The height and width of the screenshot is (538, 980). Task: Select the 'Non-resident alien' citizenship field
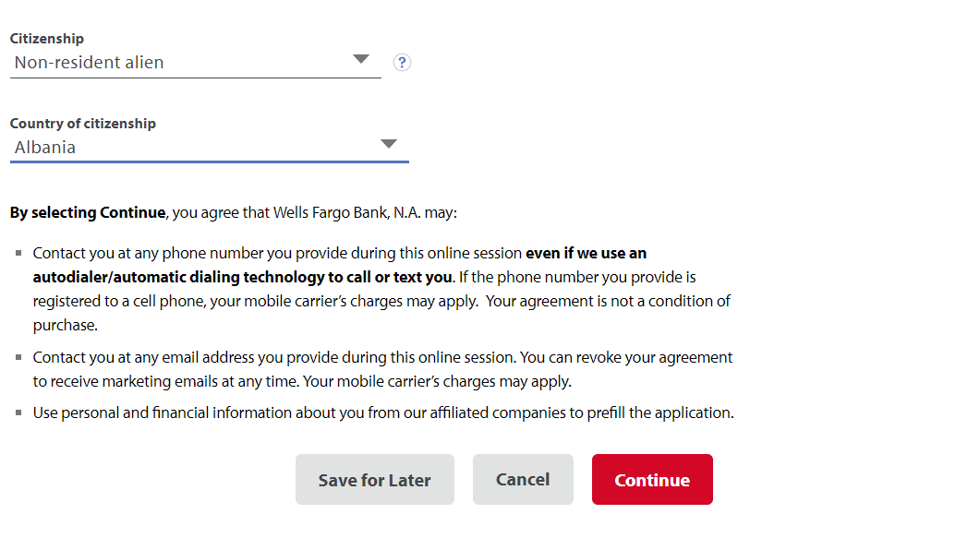click(196, 63)
